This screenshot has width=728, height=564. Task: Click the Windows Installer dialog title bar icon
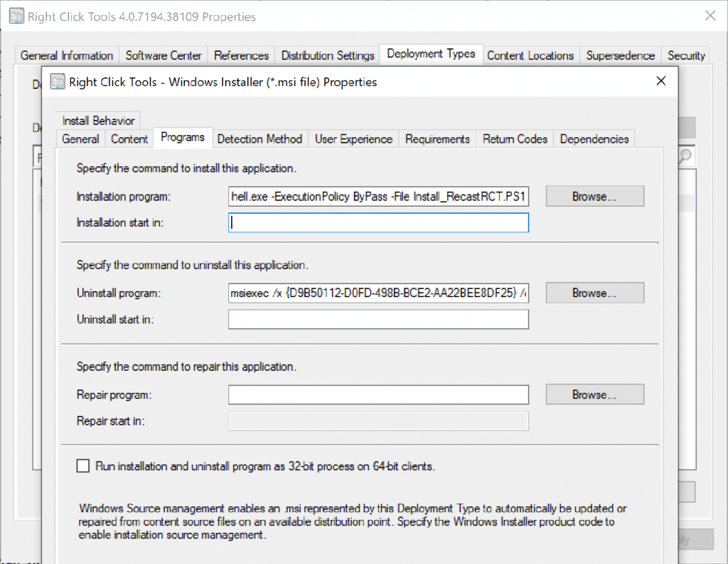tap(57, 82)
